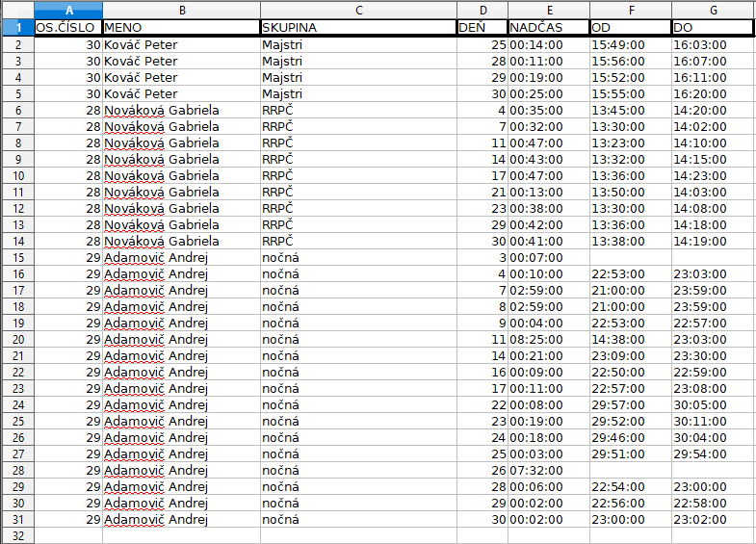Select Kováč Peter cell in row 2
The width and height of the screenshot is (756, 544).
[182, 45]
